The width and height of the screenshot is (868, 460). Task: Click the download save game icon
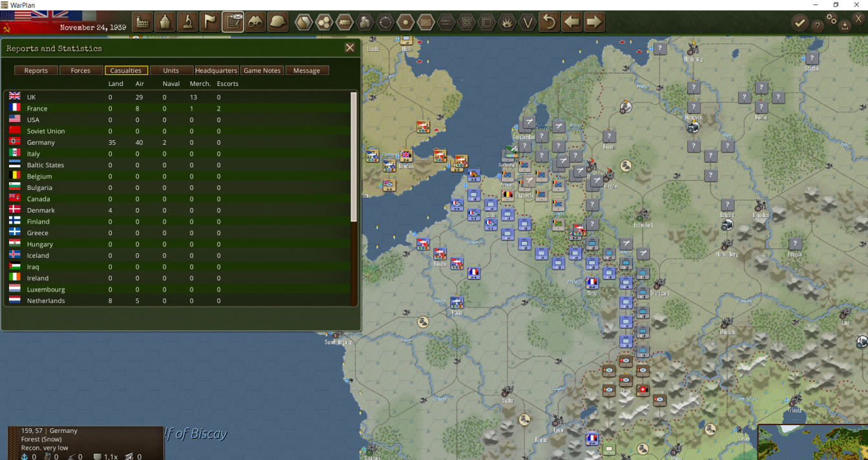845,26
